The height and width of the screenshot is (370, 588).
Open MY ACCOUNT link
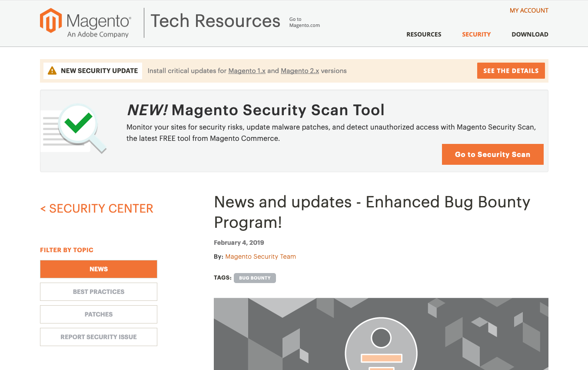point(529,10)
